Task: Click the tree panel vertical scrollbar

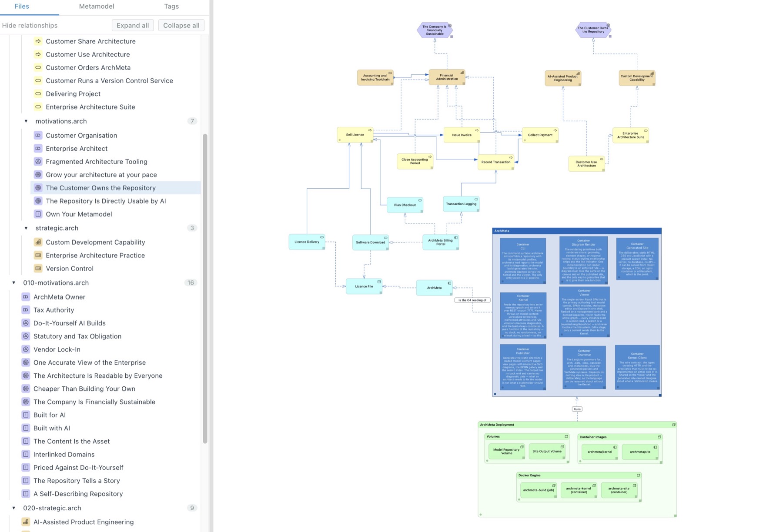Action: click(205, 289)
